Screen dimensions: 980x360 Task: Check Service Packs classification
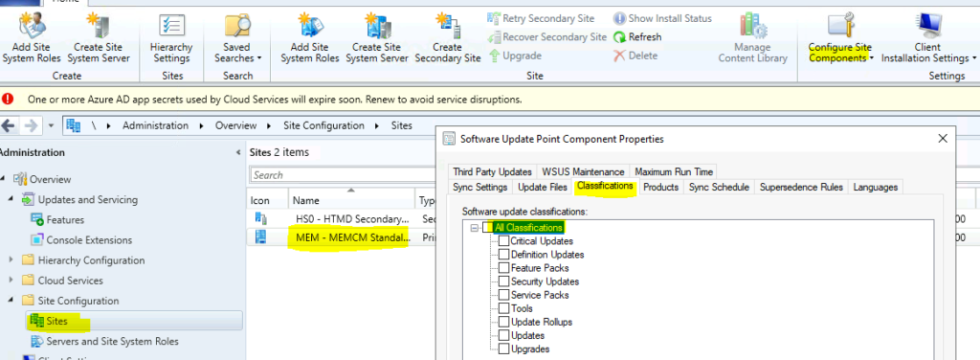click(x=503, y=295)
